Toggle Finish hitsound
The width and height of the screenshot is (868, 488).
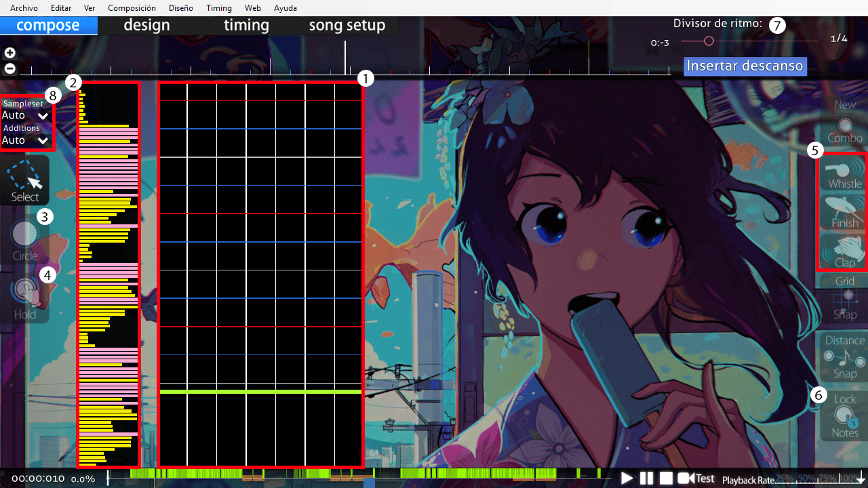coord(844,212)
